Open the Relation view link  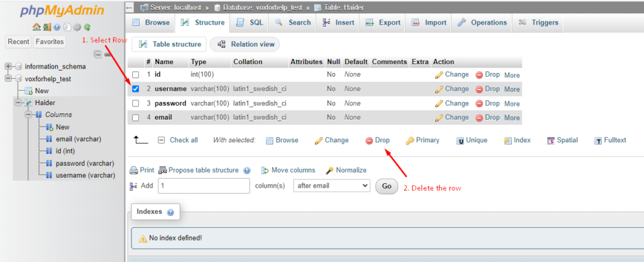245,45
